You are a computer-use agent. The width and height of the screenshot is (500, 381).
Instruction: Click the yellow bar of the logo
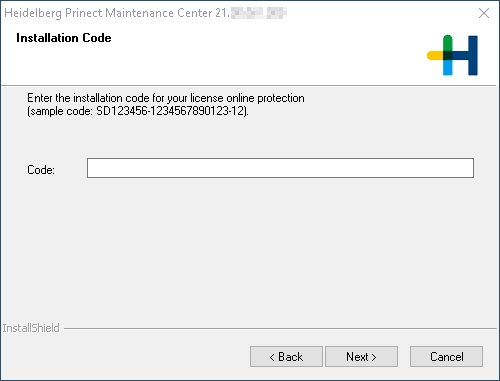click(435, 55)
